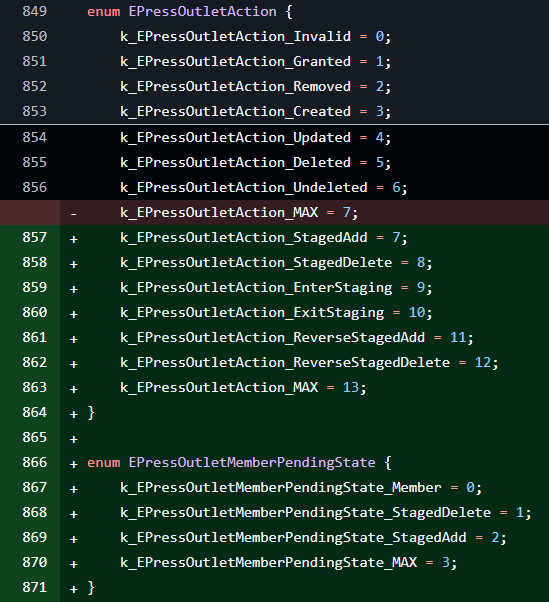Click k_EPressOutletMemberPendingState_Member identifier
Screen dimensions: 549x602
(281, 488)
